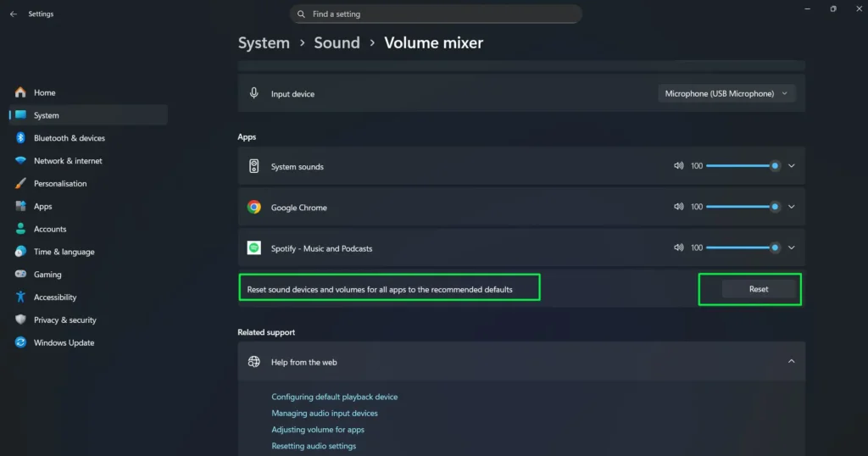Click the Personalisation paintbrush icon
This screenshot has height=456, width=868.
[x=20, y=183]
